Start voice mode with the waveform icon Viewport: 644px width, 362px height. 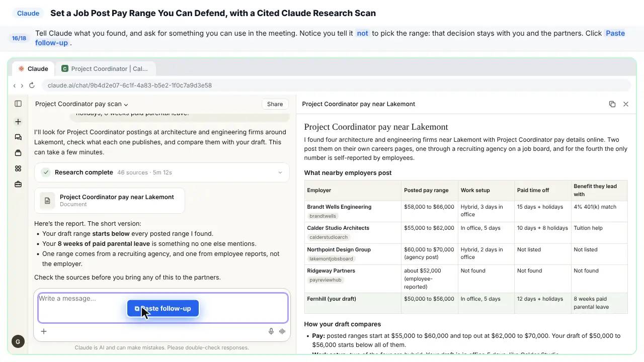(x=282, y=331)
